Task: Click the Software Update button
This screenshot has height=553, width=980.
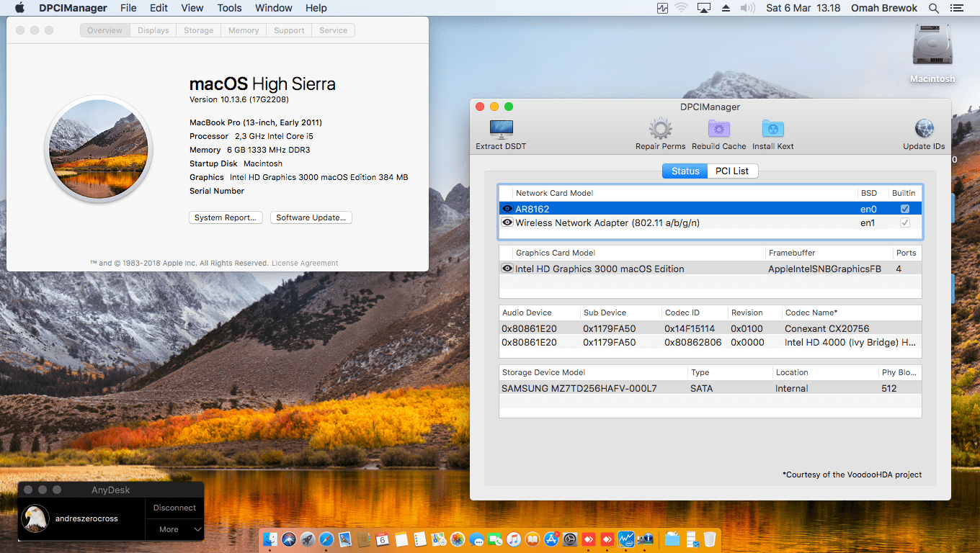Action: (x=311, y=217)
